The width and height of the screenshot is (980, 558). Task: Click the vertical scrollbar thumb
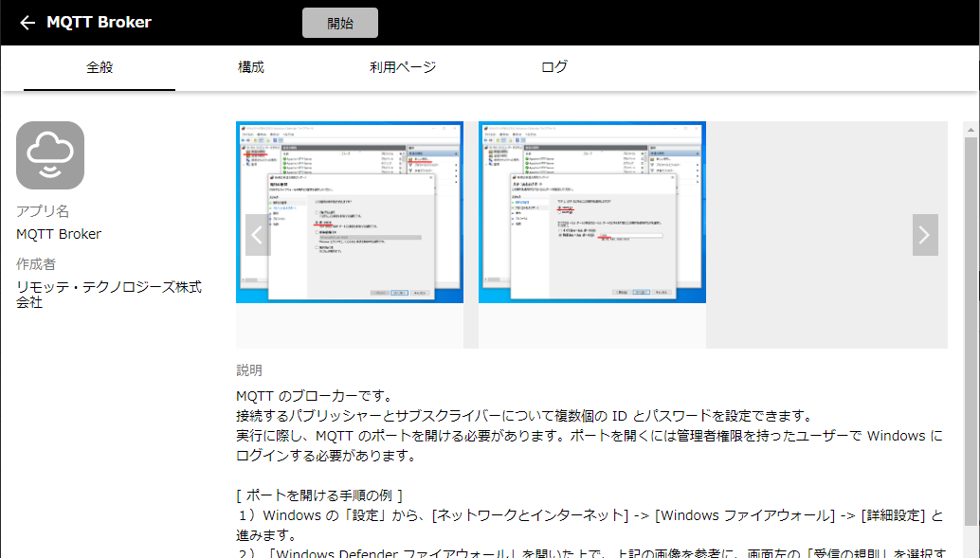pyautogui.click(x=971, y=332)
